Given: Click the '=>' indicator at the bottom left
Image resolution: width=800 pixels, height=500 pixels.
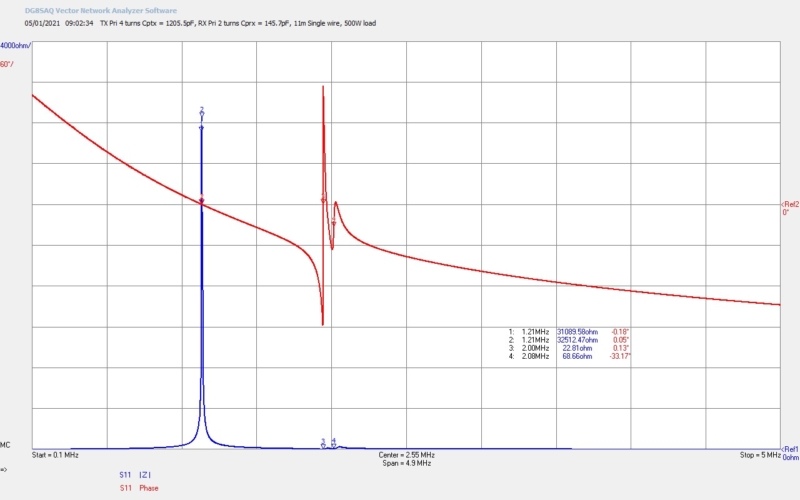Looking at the screenshot, I should (4, 469).
